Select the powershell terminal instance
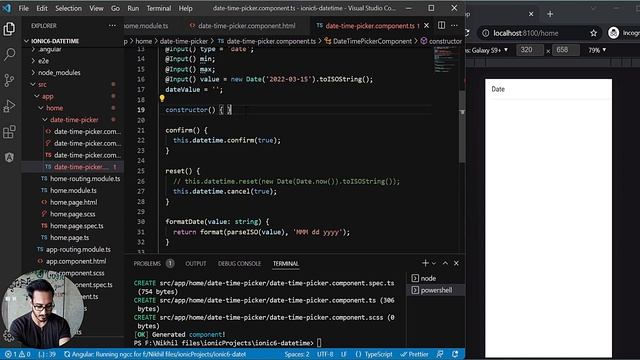Viewport: 640px width, 360px height. tap(436, 290)
